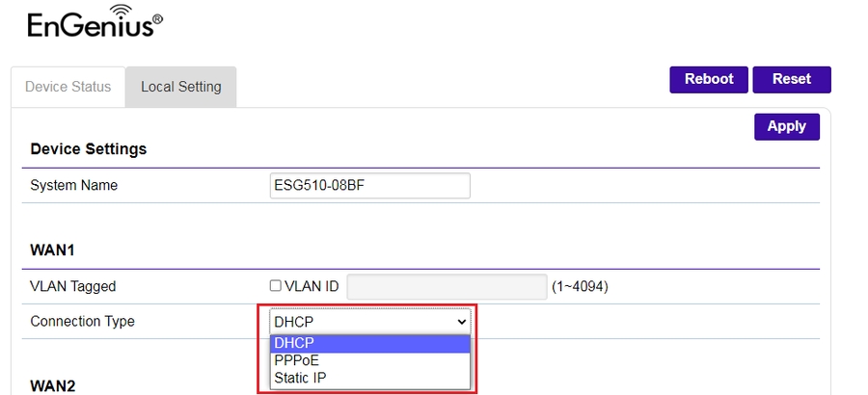Click the Reset button
Image resolution: width=868 pixels, height=395 pixels.
tap(791, 79)
